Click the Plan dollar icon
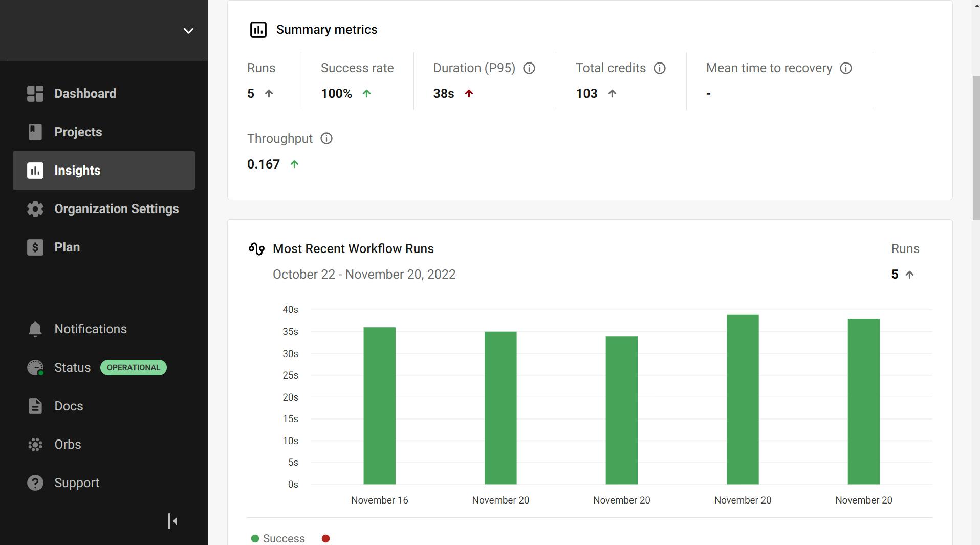 point(35,247)
